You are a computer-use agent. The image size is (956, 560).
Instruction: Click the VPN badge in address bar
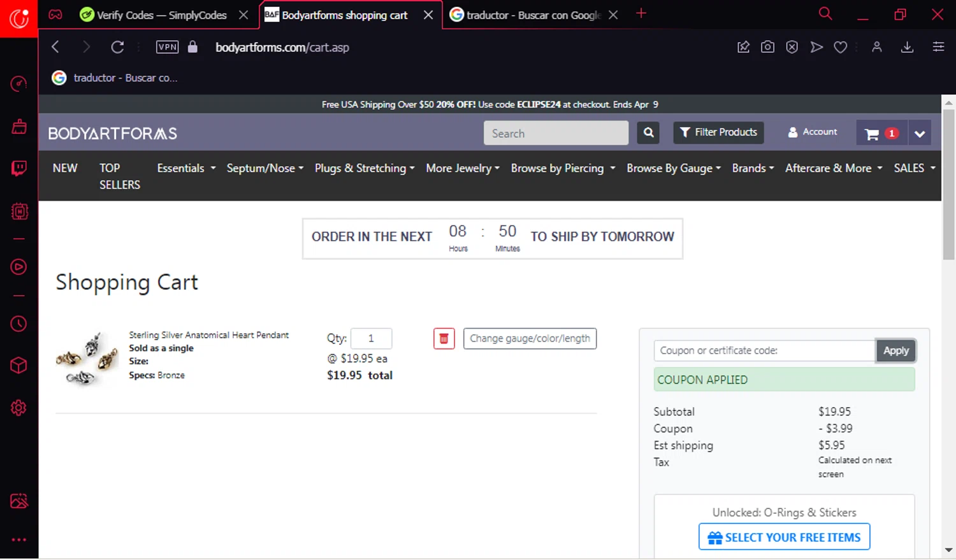(x=168, y=47)
